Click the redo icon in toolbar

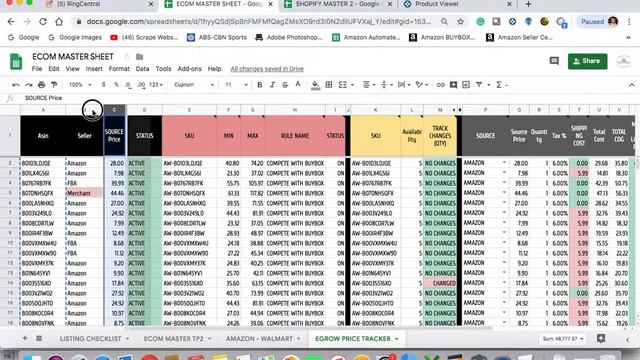point(29,85)
